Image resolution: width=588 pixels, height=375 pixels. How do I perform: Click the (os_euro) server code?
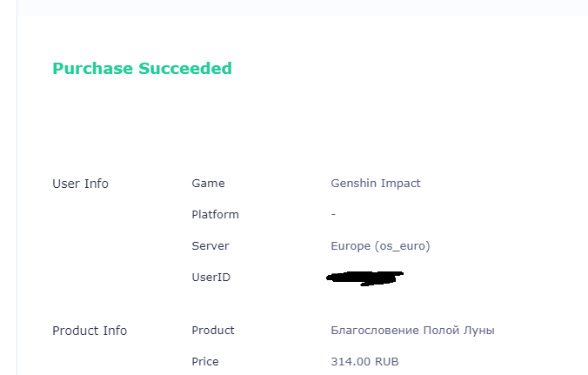pos(402,246)
